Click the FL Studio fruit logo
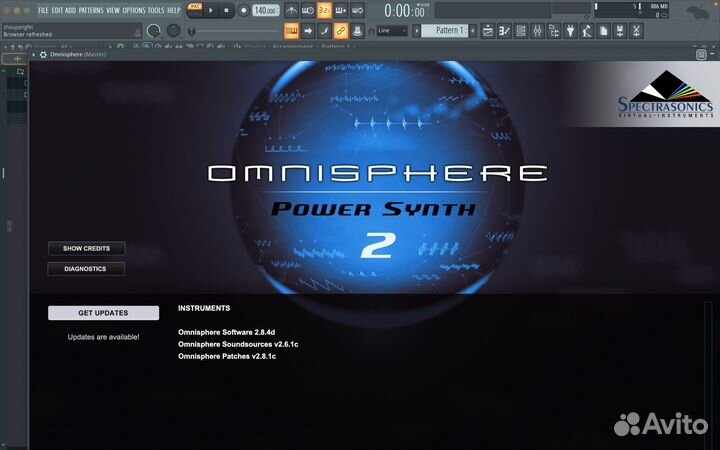The image size is (720, 450). (697, 11)
